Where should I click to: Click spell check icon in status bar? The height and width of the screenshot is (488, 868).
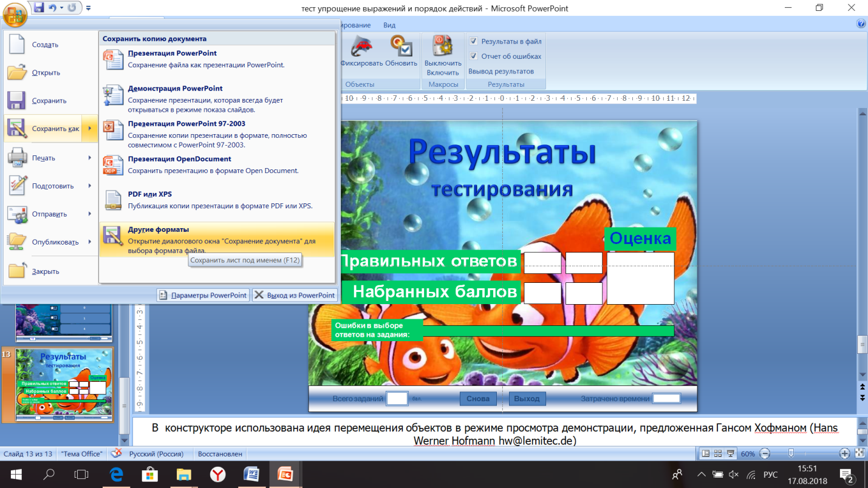pos(116,453)
